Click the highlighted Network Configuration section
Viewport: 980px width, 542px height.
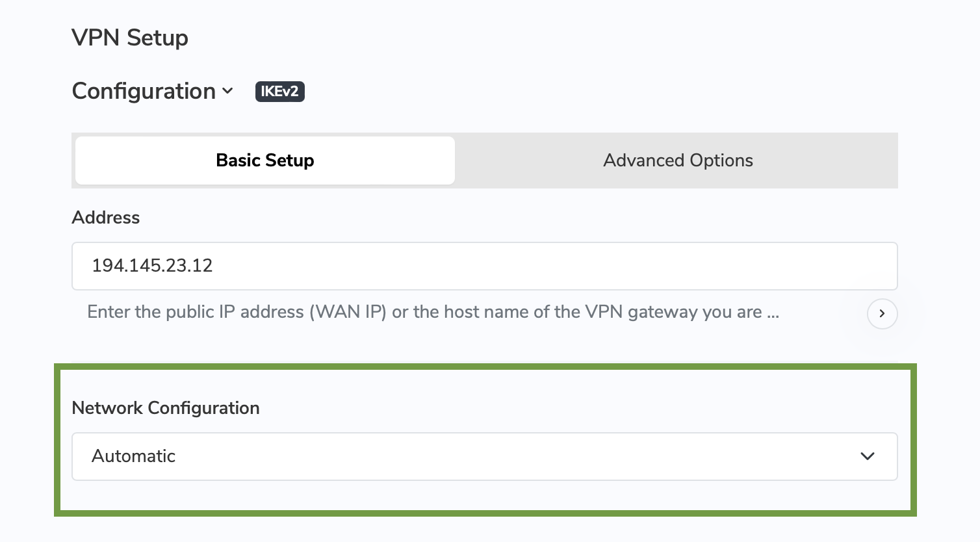[484, 440]
